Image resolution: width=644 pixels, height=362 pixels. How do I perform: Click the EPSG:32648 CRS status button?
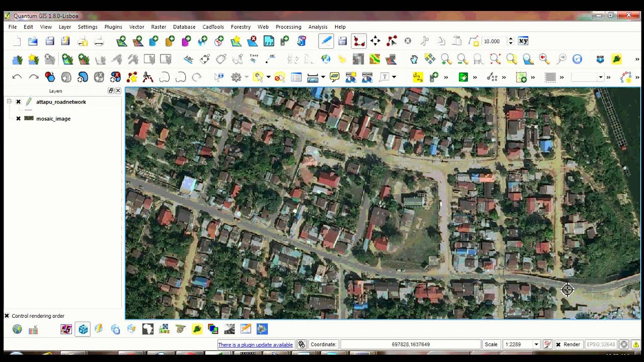(x=601, y=344)
